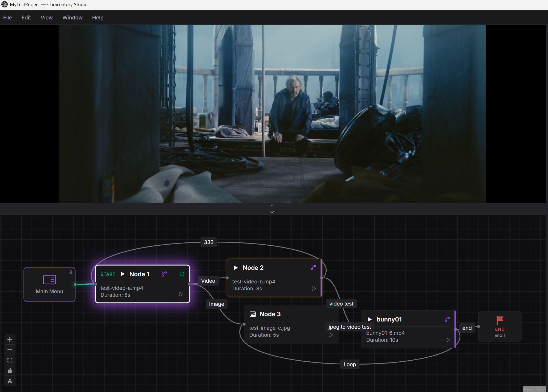Open the Edit menu
Screen dimensions: 548x392
coord(26,18)
